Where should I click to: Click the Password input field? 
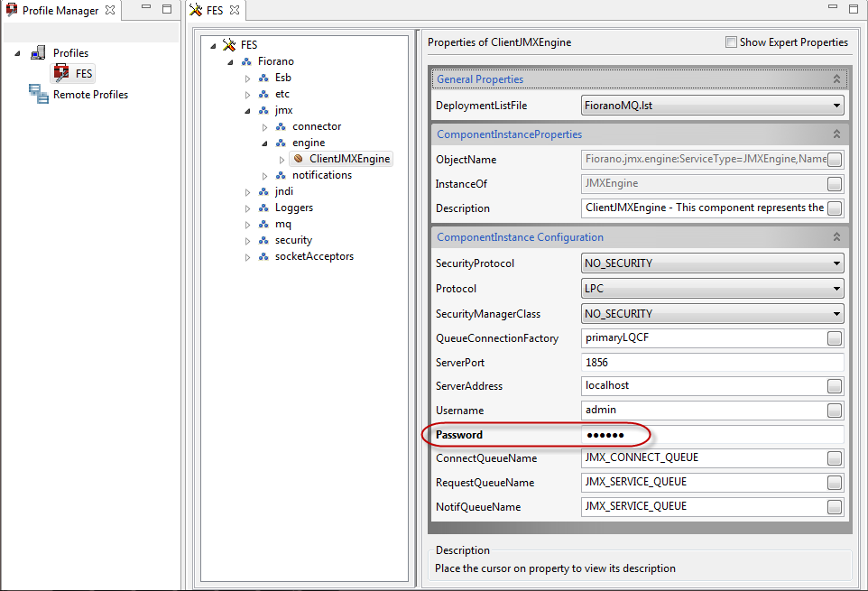[x=713, y=435]
